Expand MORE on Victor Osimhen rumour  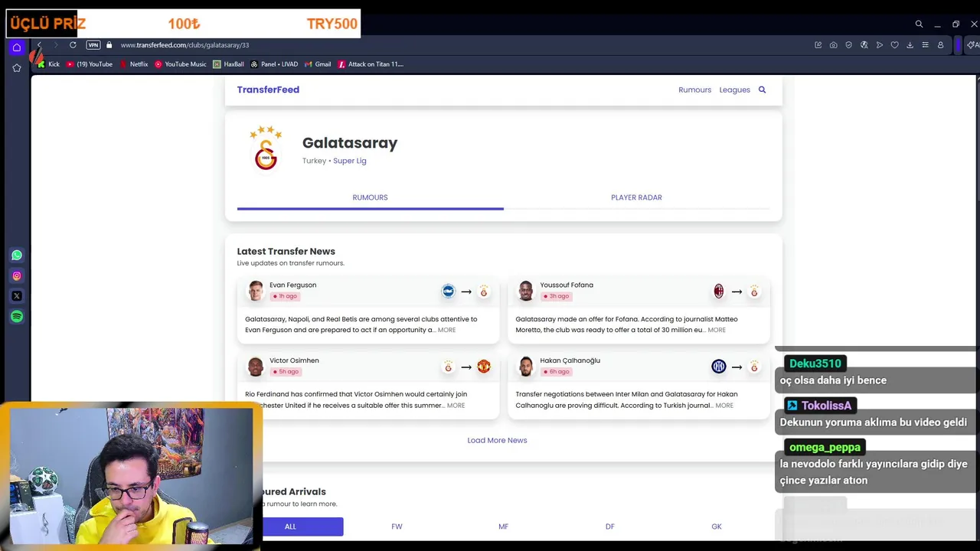[456, 406]
